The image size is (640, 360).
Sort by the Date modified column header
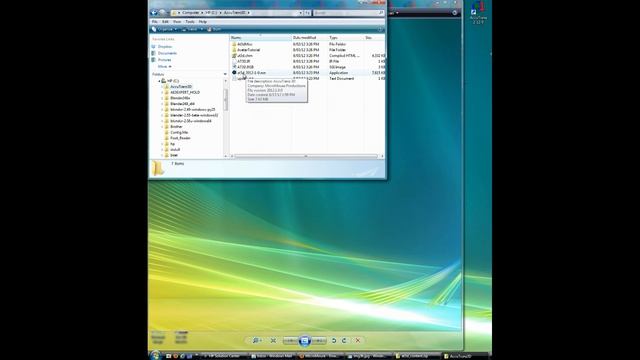tap(309, 38)
